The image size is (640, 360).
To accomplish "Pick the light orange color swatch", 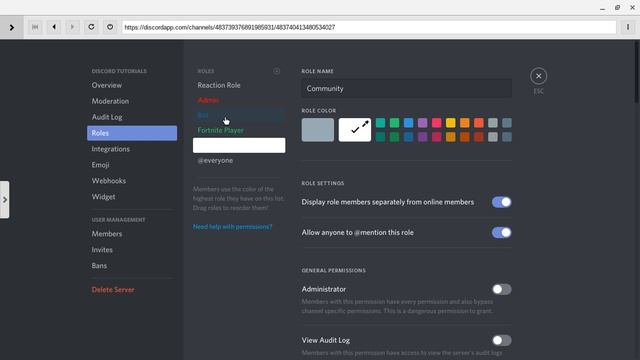I will 464,123.
